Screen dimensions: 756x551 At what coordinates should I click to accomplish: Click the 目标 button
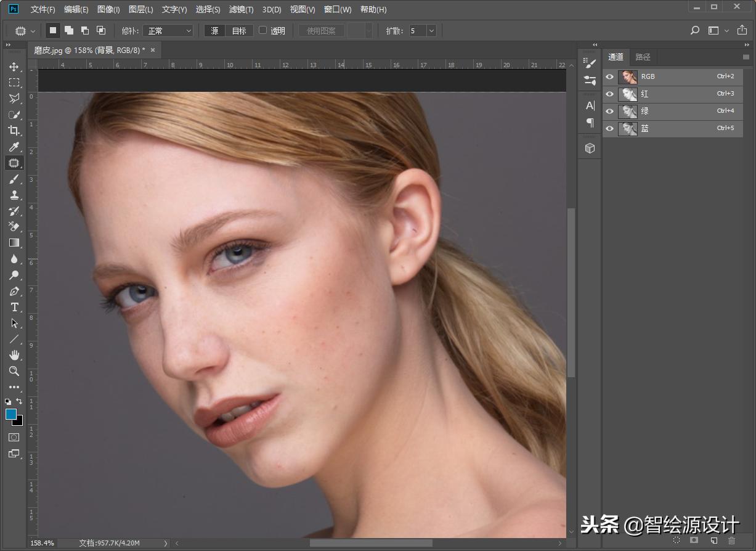[239, 31]
